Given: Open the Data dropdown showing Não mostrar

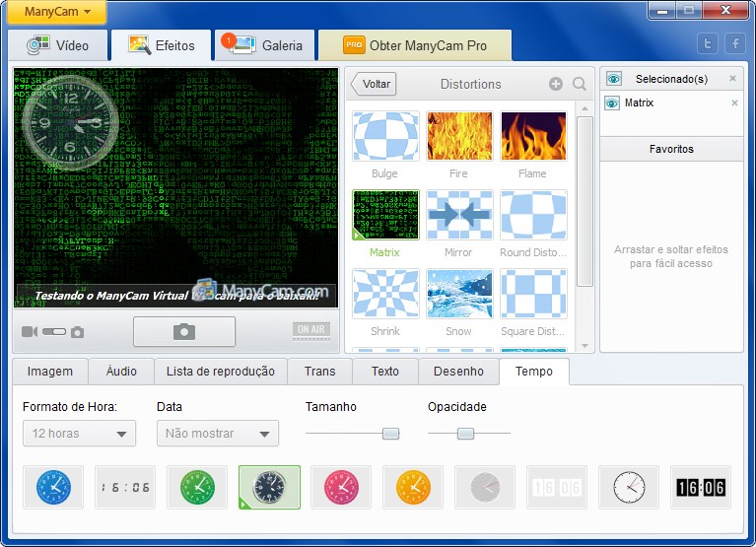Looking at the screenshot, I should click(218, 434).
